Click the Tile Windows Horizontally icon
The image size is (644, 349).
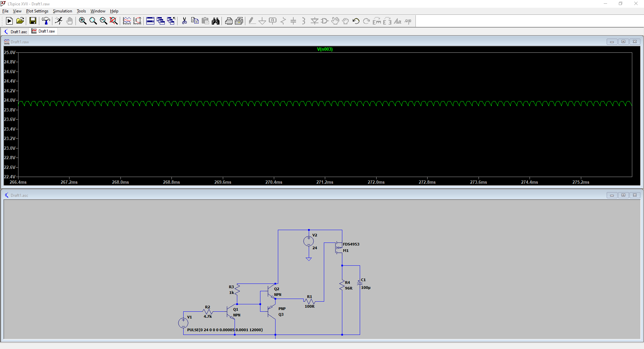click(150, 21)
